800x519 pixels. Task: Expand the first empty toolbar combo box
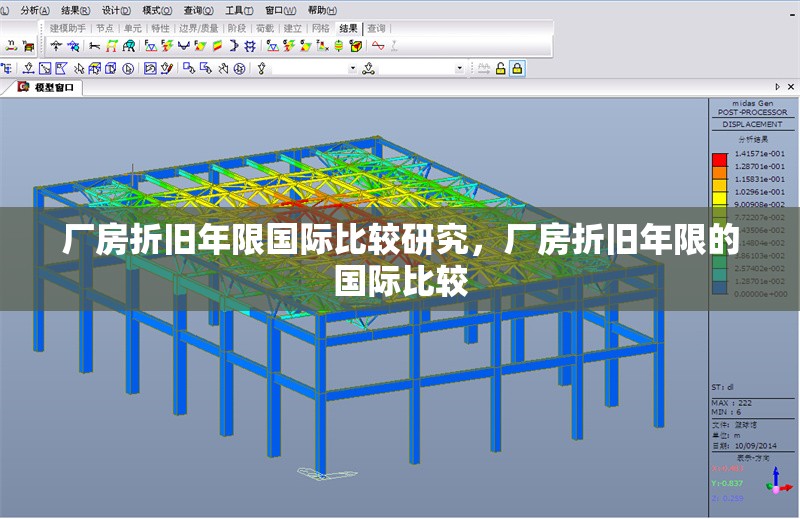(x=352, y=68)
